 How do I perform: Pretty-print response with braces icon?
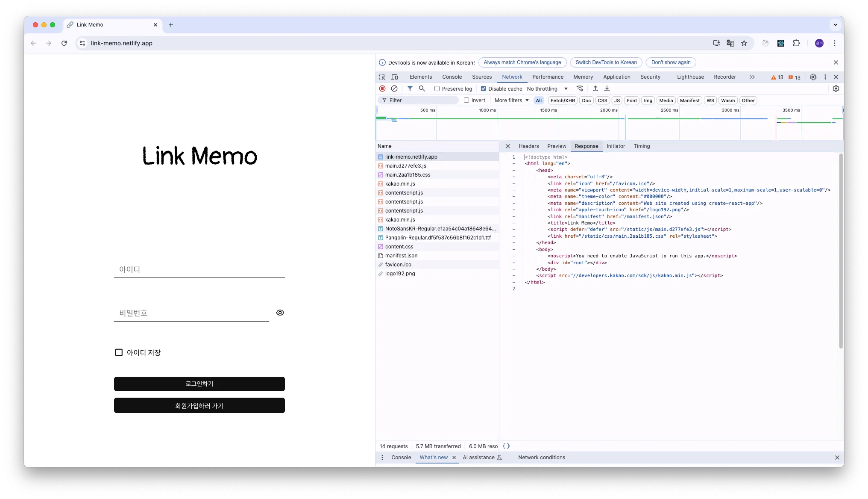tap(506, 446)
